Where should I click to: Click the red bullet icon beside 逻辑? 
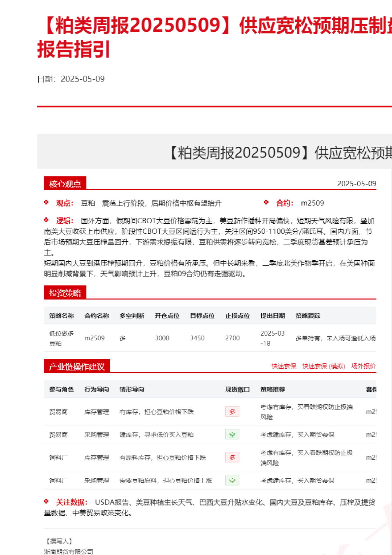(x=46, y=220)
